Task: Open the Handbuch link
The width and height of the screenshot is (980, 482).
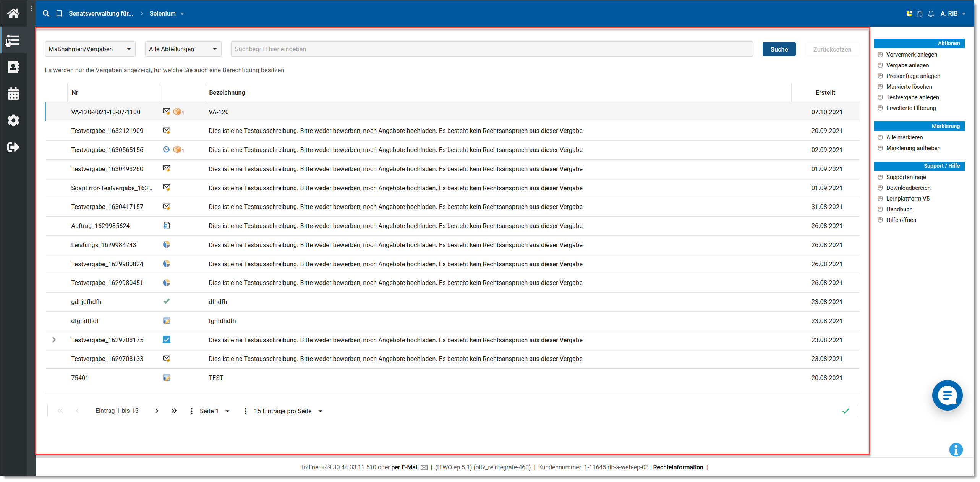Action: point(899,209)
